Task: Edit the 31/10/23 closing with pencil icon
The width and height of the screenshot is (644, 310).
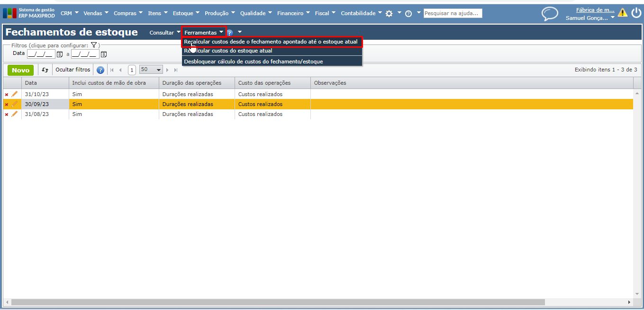Action: (x=15, y=94)
